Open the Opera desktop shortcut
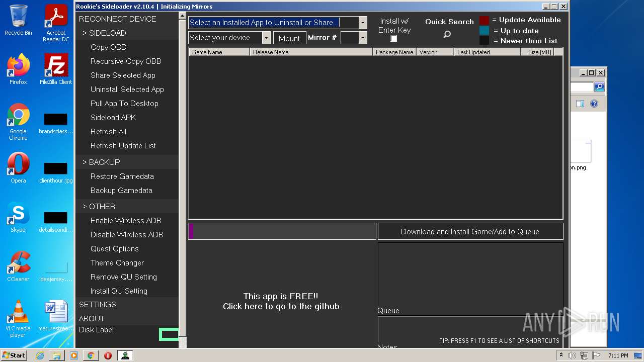The height and width of the screenshot is (362, 644). point(18,168)
